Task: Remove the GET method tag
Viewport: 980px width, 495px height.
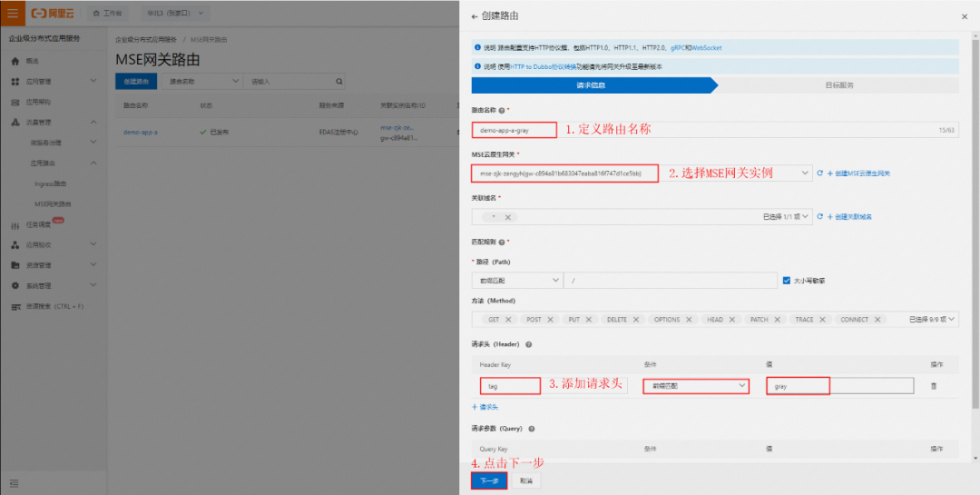Action: coord(507,320)
